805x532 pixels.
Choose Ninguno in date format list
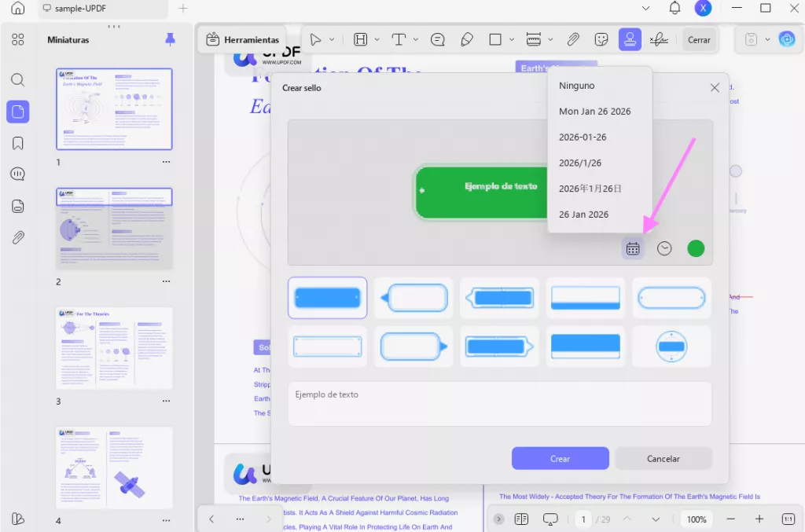click(576, 86)
